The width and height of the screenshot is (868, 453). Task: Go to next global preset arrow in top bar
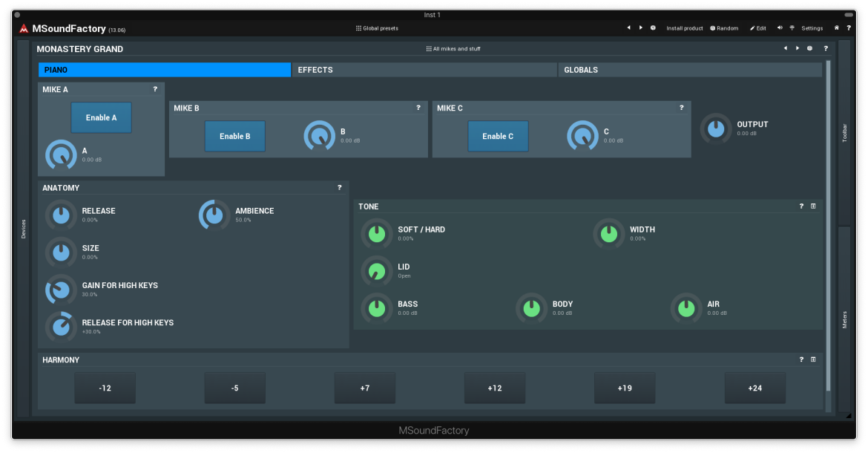click(640, 27)
